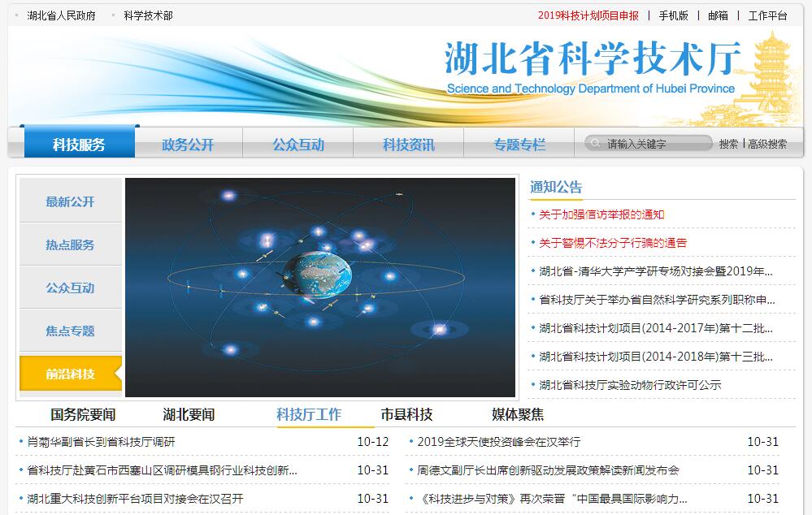812x515 pixels.
Task: Select the 公众互动 navigation tab in the top bar
Action: tap(298, 144)
